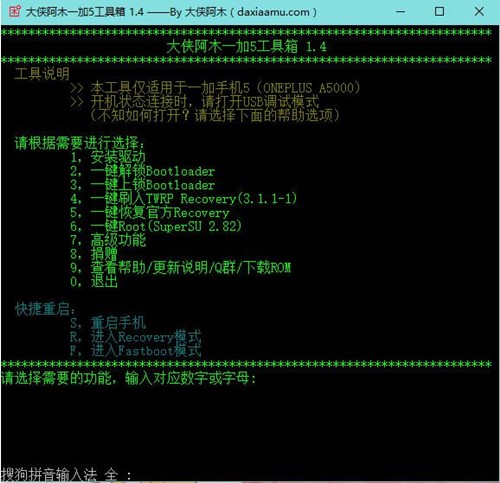Click option 6 一键Root SuperSU 2.82

156,226
